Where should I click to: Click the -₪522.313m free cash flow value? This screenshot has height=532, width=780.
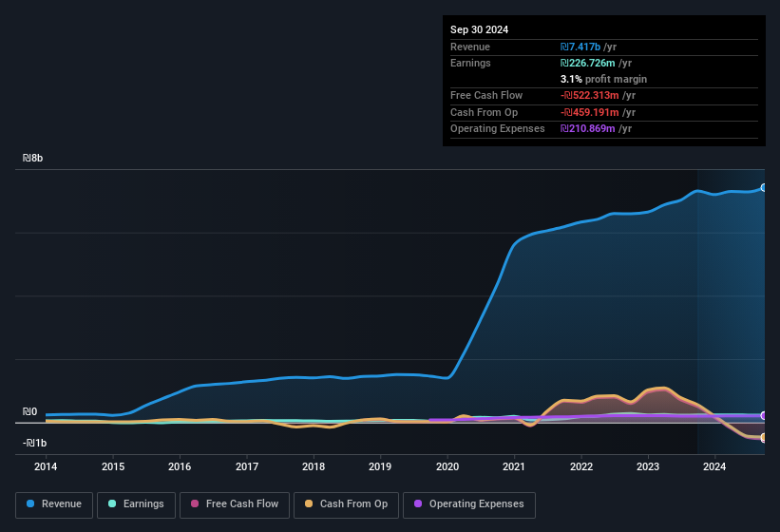coord(589,95)
